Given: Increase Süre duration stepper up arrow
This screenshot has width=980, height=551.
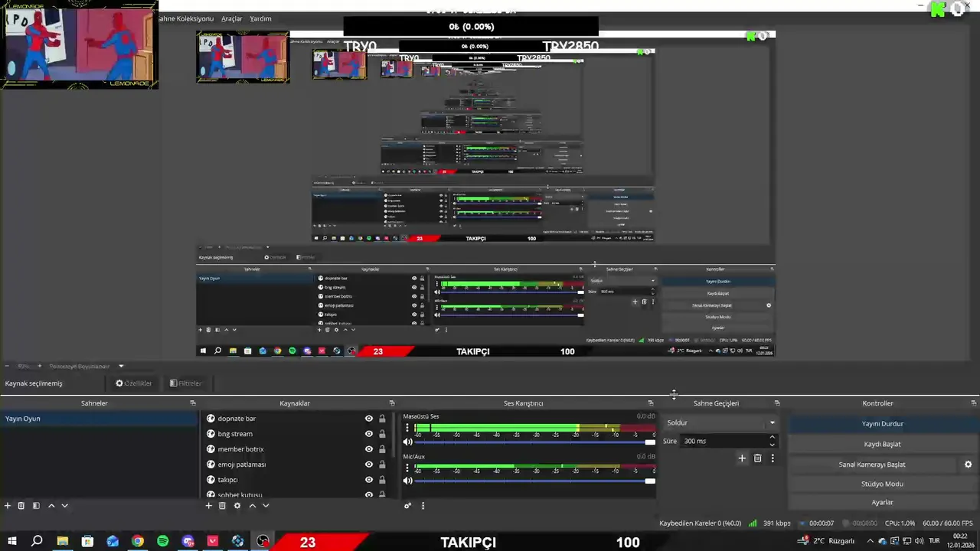Looking at the screenshot, I should coord(772,438).
